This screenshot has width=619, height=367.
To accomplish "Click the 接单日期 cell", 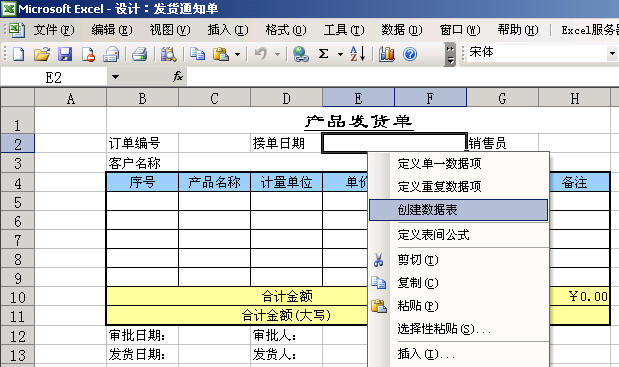I will 286,143.
